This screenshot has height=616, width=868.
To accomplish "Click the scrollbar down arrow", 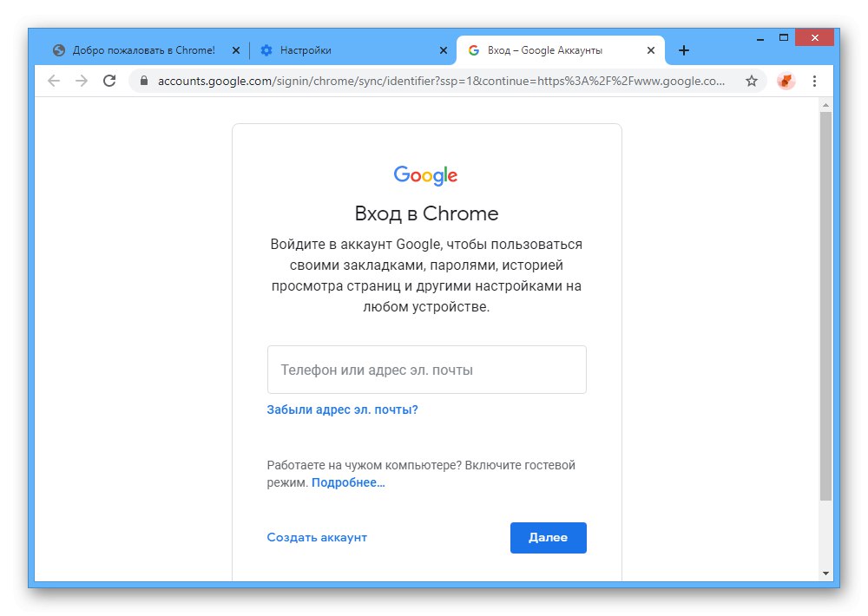I will pos(825,573).
